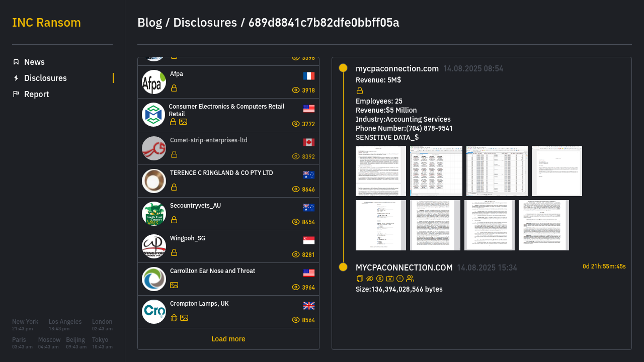Click the ID card calendar icon
The height and width of the screenshot is (362, 644).
tap(390, 279)
